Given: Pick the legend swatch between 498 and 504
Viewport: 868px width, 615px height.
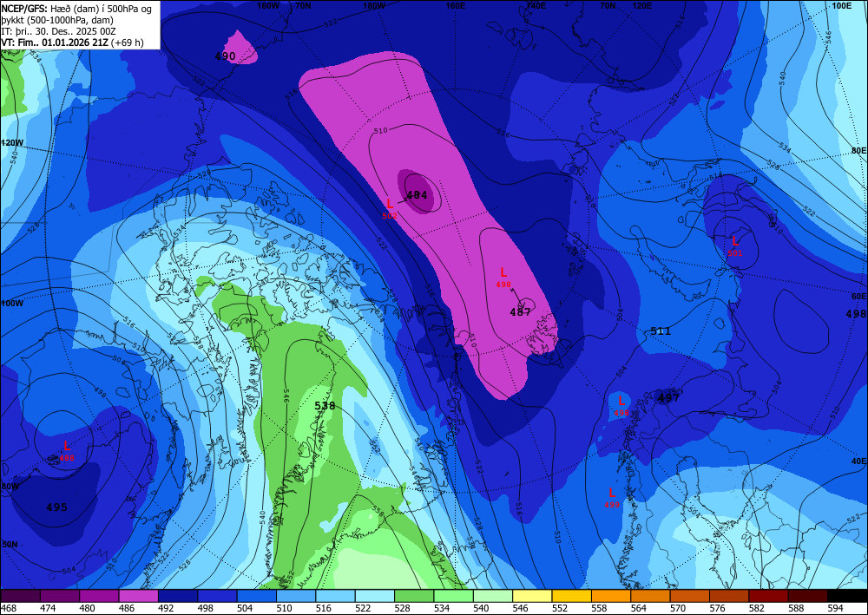Looking at the screenshot, I should coord(217,596).
